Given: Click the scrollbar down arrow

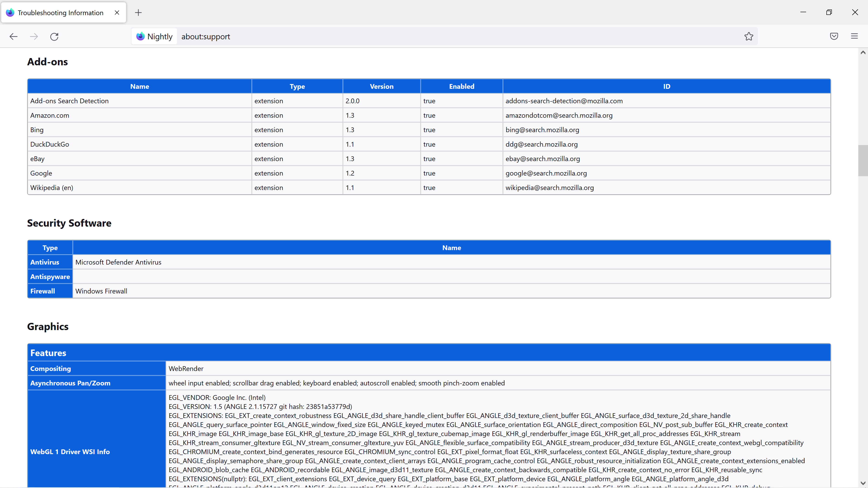Looking at the screenshot, I should tap(863, 483).
